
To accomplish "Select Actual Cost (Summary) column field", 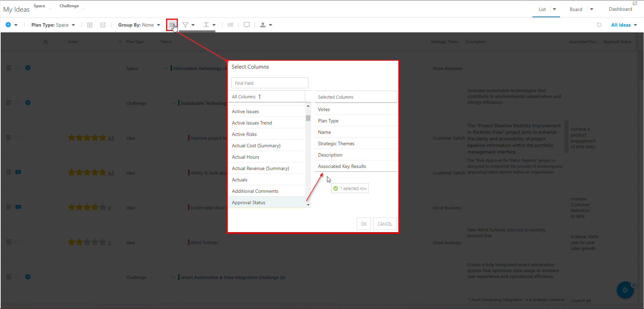I will pyautogui.click(x=267, y=146).
